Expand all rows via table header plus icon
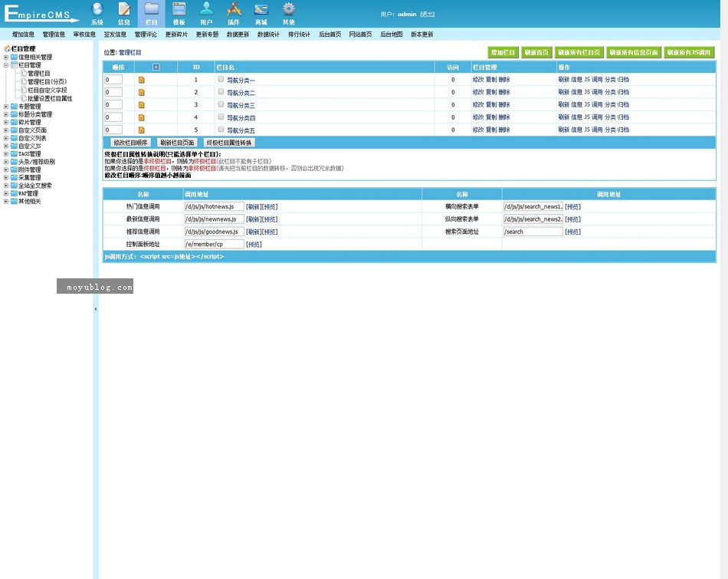Screen dimensions: 728x579 156,67
